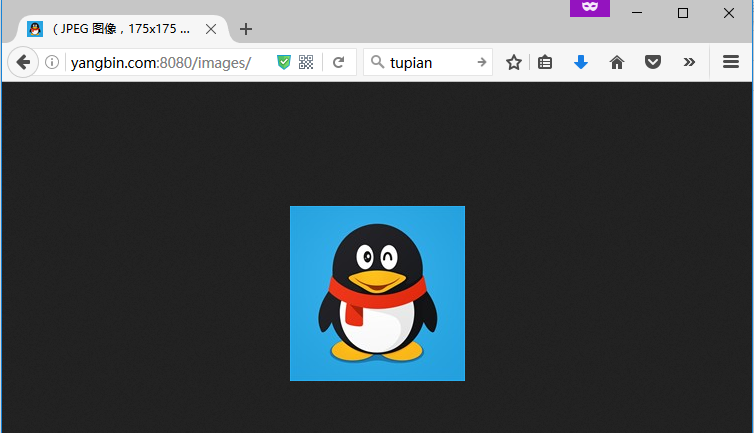Close the JPEG image tab
This screenshot has width=754, height=433.
tap(211, 29)
